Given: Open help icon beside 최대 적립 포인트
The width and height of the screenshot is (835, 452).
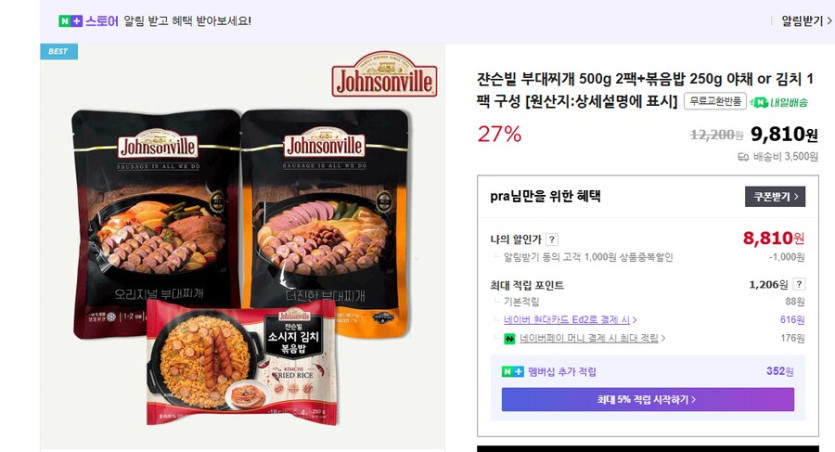Looking at the screenshot, I should tap(799, 284).
